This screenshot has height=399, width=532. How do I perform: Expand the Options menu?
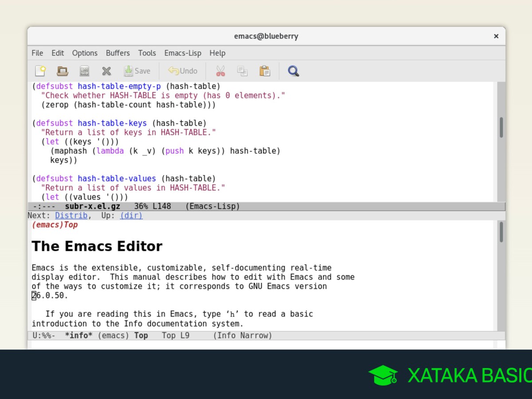pos(85,53)
